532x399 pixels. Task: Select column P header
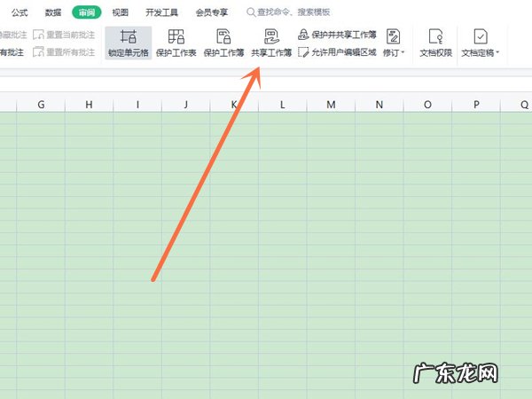[x=476, y=104]
